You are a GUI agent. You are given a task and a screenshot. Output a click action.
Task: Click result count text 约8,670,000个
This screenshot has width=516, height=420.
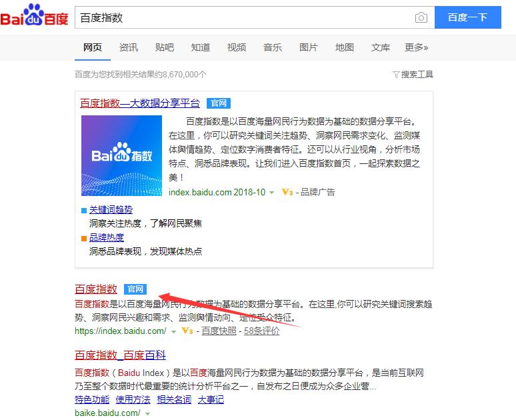pyautogui.click(x=181, y=75)
